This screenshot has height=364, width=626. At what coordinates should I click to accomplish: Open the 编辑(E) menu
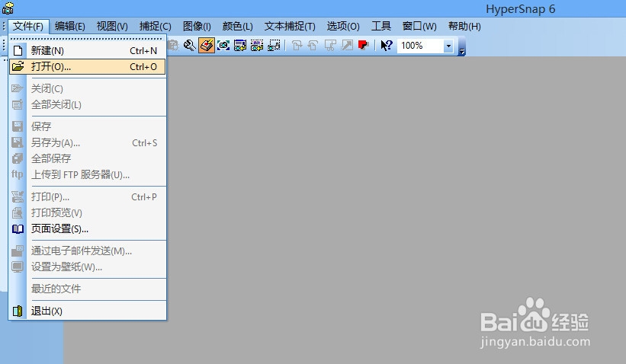click(70, 27)
